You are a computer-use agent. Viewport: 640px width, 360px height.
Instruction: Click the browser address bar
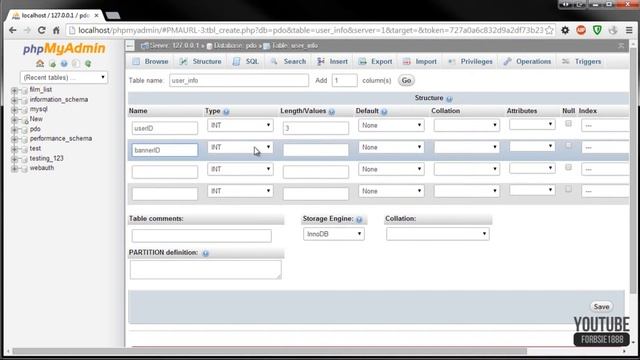click(x=310, y=30)
